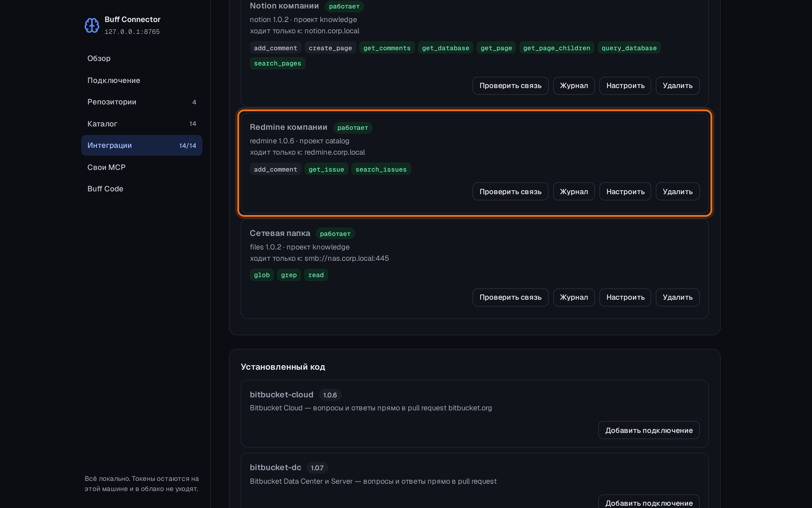Click the get_issue tool tag
Screen dimensions: 812x508
point(326,169)
